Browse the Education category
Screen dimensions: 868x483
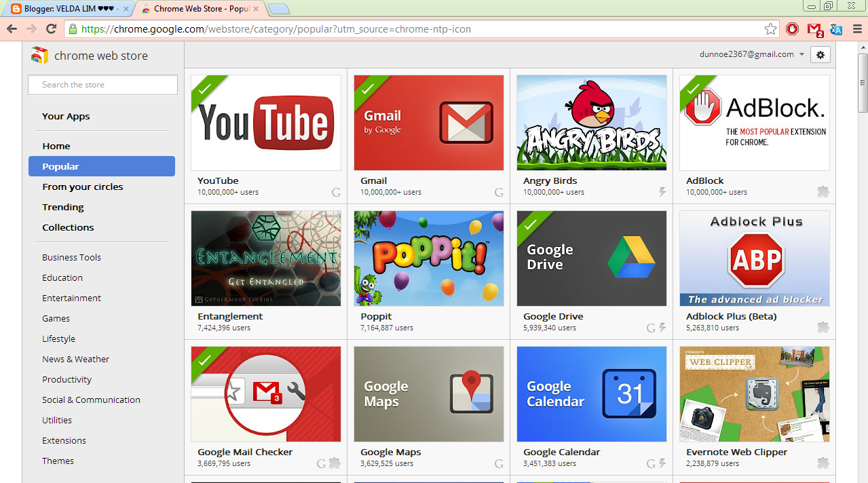click(x=62, y=277)
